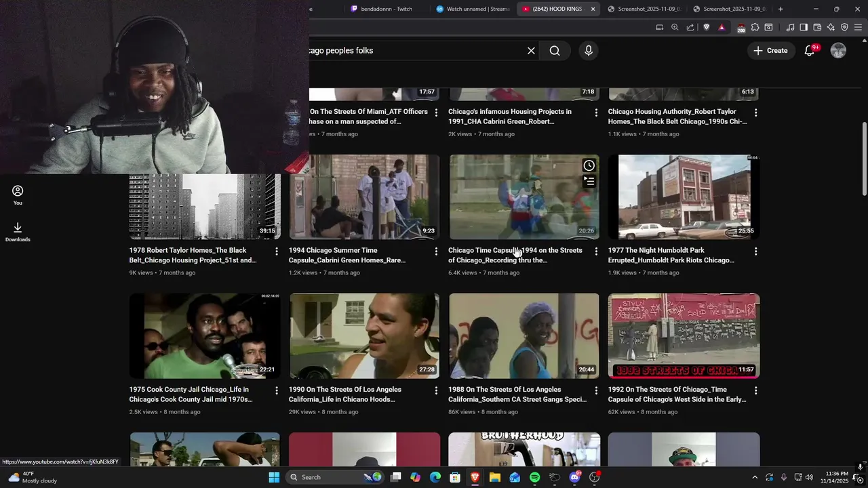Open Chicago Housing Authority Robert Taylor Homes title

[x=677, y=117]
